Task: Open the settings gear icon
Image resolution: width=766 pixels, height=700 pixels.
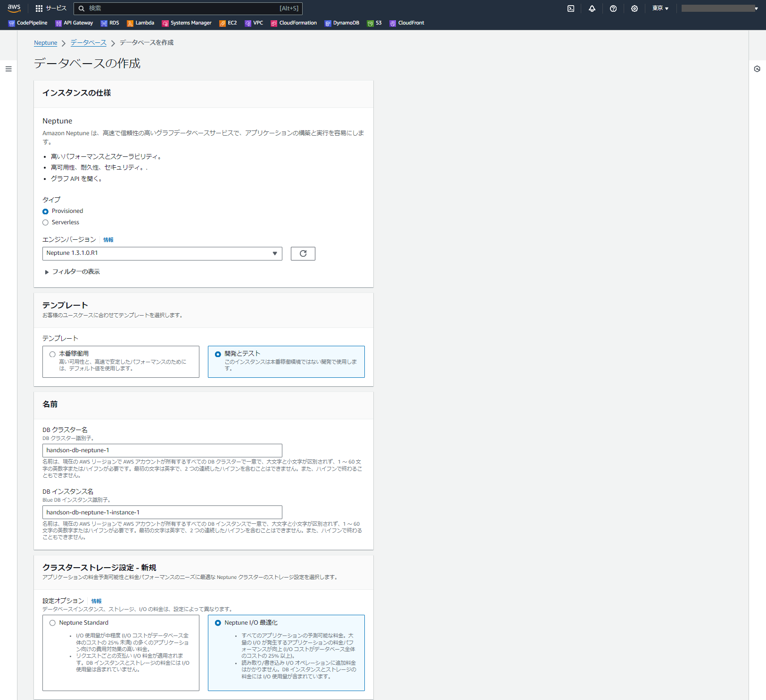Action: [634, 8]
